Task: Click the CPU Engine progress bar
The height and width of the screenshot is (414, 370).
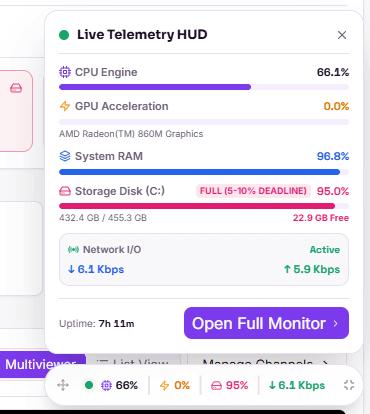Action: point(204,87)
